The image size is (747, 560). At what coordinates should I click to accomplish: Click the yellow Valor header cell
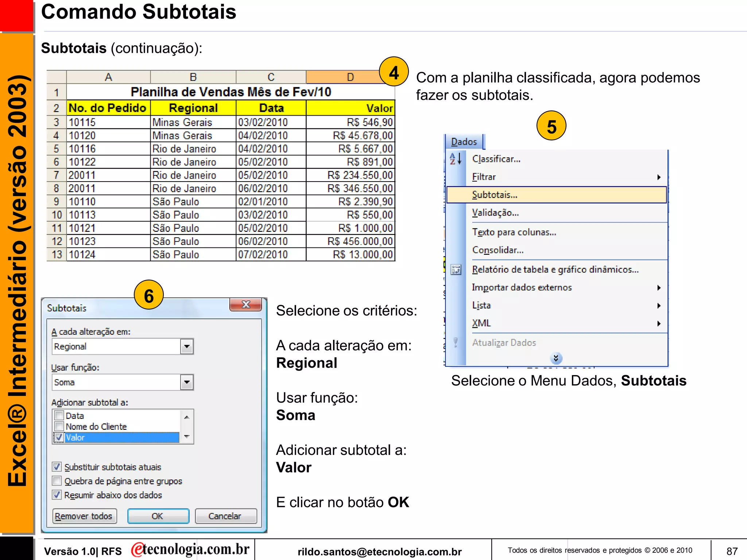[350, 108]
